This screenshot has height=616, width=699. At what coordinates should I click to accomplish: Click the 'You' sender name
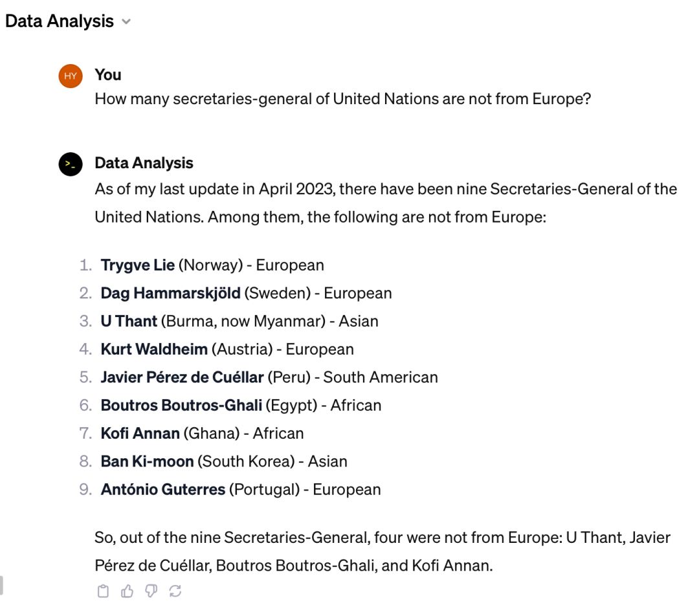coord(108,75)
